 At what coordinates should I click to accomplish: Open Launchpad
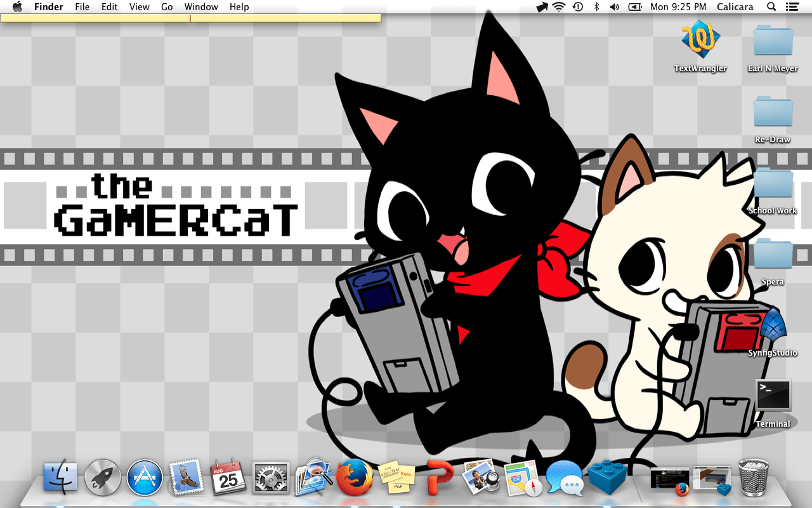102,478
